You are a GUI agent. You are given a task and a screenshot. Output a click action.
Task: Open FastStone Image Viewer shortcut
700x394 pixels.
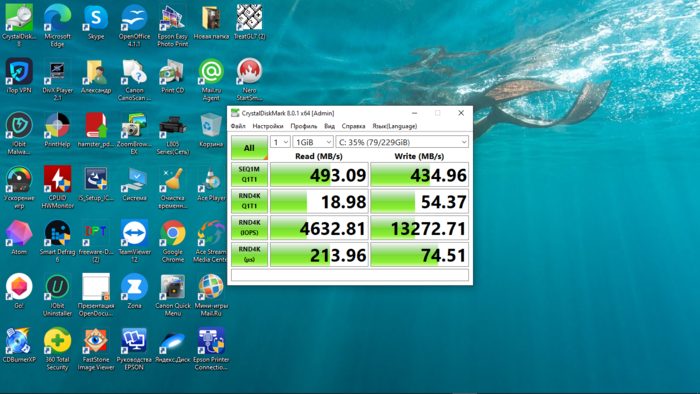(x=96, y=348)
